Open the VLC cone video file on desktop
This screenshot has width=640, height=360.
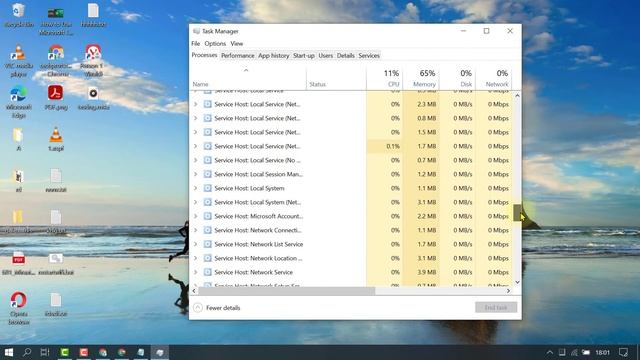pyautogui.click(x=56, y=139)
